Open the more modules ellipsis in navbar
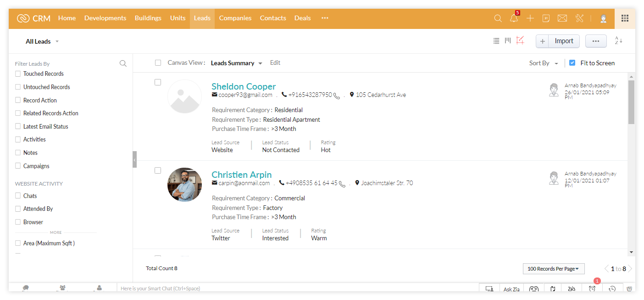 coord(325,18)
